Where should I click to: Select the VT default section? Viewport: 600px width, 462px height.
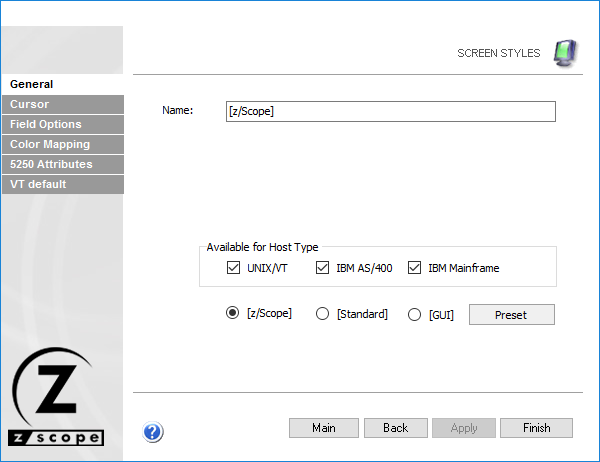(x=63, y=184)
